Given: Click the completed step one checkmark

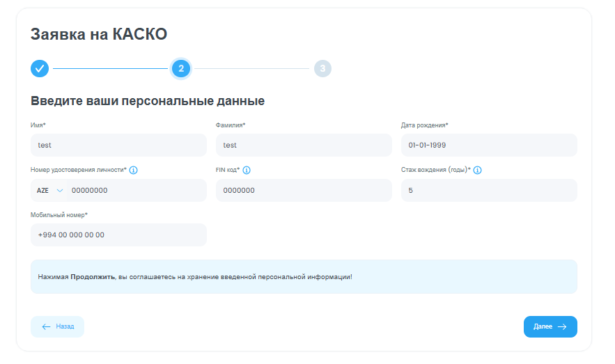Looking at the screenshot, I should [40, 68].
